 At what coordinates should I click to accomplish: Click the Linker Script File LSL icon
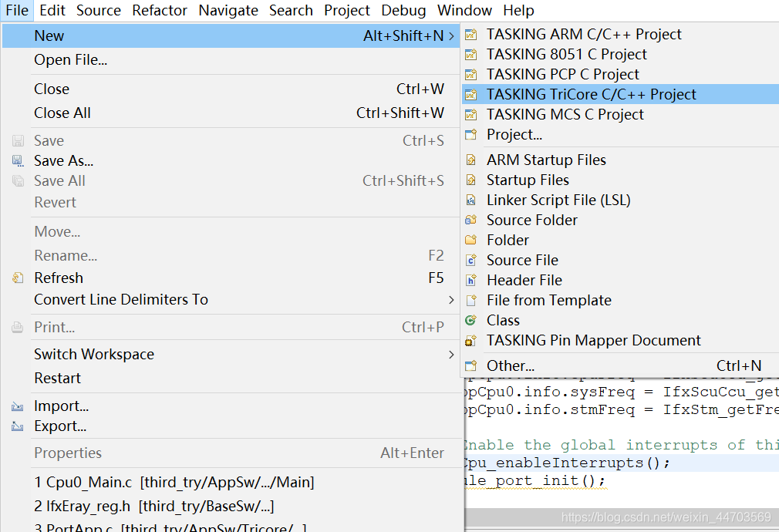tap(470, 200)
